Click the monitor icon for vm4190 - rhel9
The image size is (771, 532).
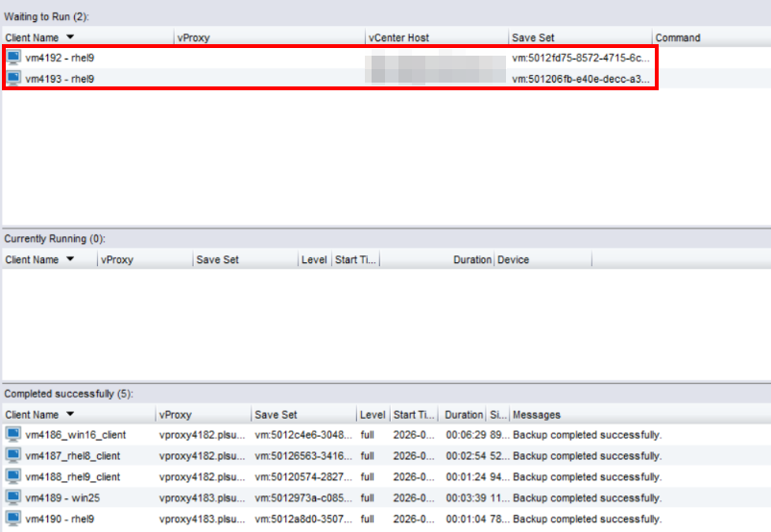pos(13,519)
